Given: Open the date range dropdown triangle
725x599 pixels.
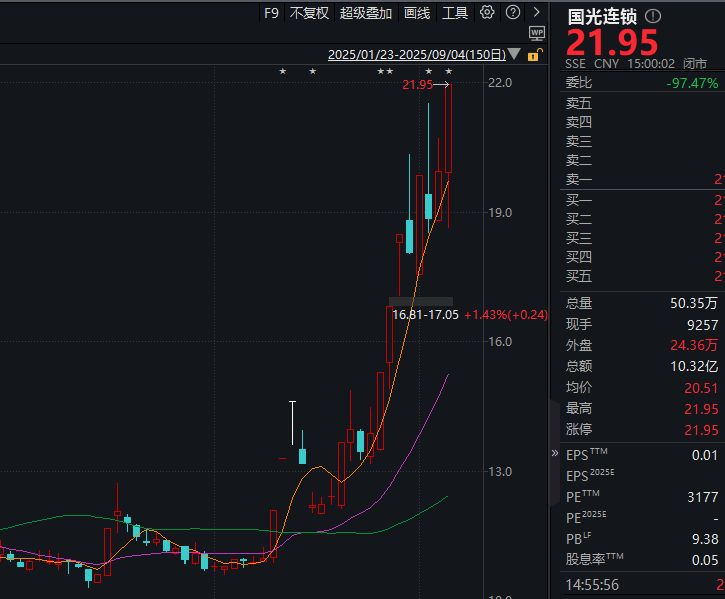Looking at the screenshot, I should pos(514,54).
